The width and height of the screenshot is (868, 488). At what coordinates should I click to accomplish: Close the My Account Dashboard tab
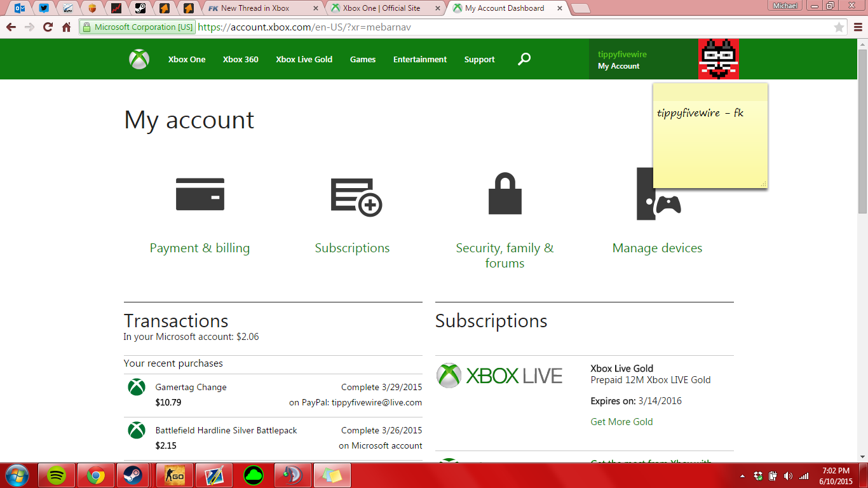pyautogui.click(x=560, y=8)
